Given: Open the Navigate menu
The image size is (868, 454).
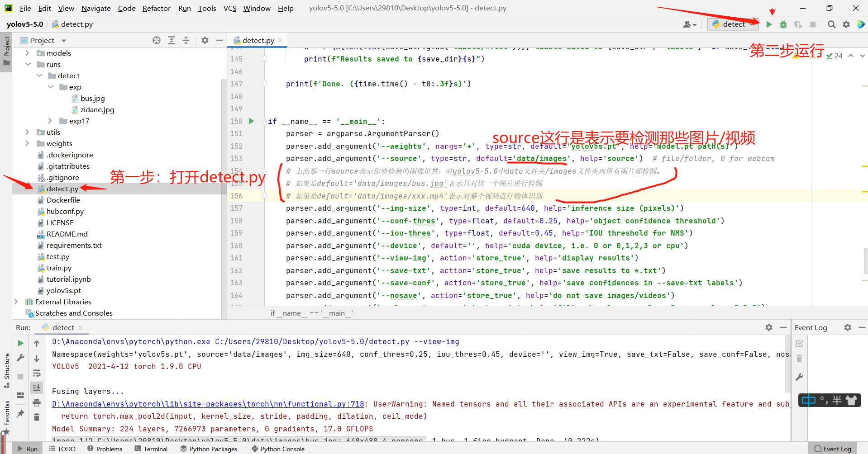Looking at the screenshot, I should [x=96, y=8].
